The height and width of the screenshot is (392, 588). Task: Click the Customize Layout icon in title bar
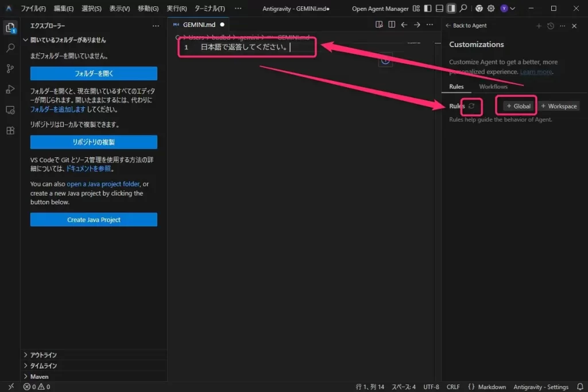tap(416, 8)
